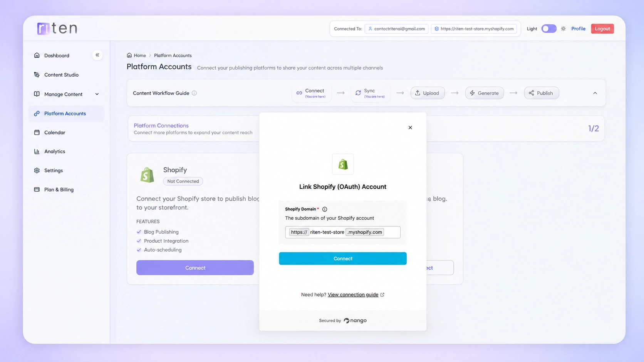The image size is (644, 362).
Task: Click the Upload workflow step
Action: tap(428, 93)
